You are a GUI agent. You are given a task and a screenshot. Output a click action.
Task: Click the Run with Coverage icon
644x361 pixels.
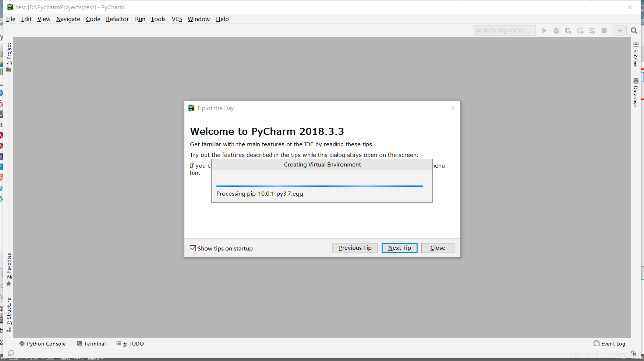point(568,31)
